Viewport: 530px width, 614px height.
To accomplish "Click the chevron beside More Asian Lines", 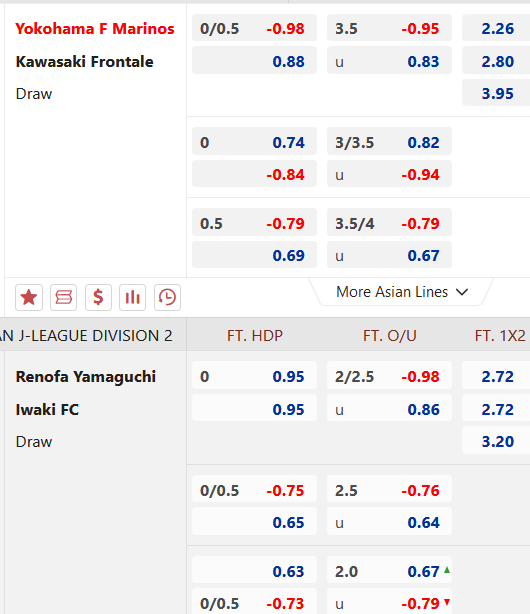I will tap(462, 293).
